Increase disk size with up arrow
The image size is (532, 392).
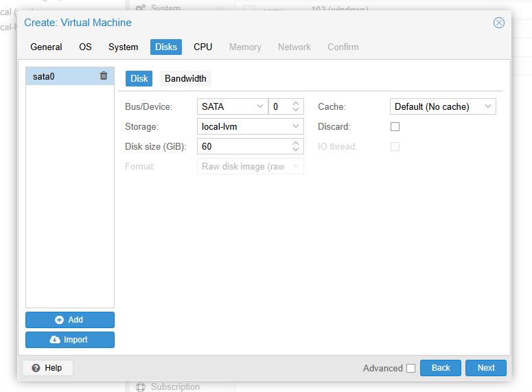(296, 143)
